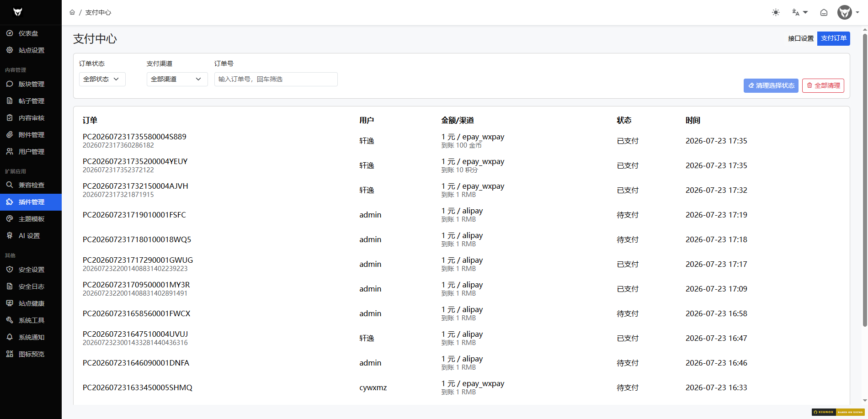Click order PC202607231709500001MY3R

136,285
